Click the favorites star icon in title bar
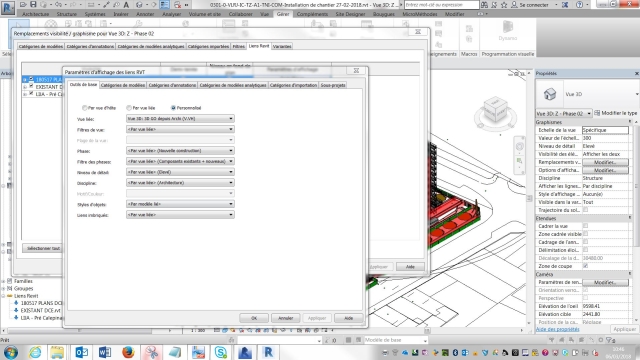 coord(504,4)
